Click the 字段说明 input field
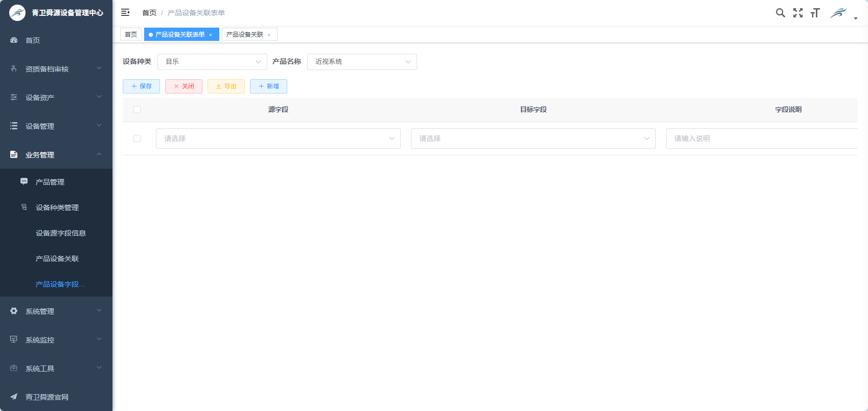868x411 pixels. click(762, 139)
